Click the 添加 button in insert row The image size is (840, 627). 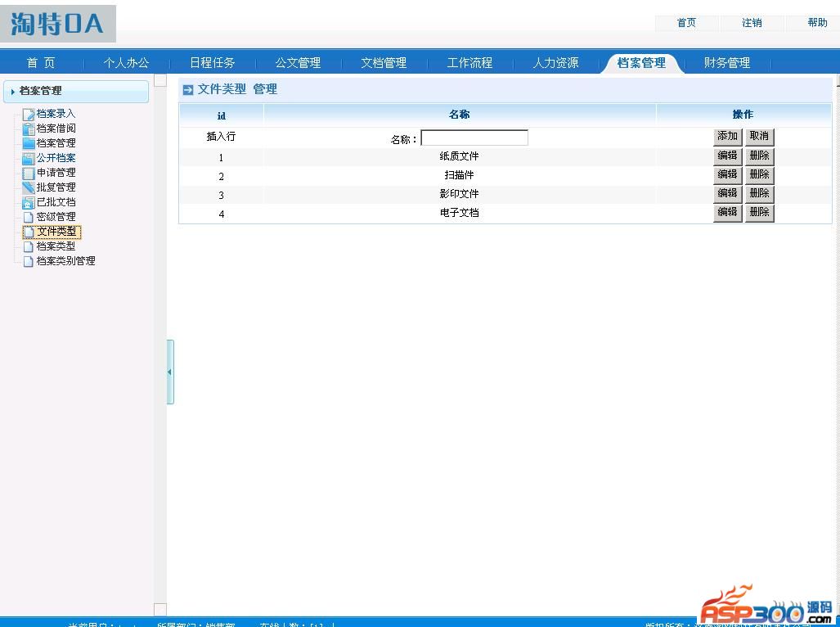pos(727,137)
